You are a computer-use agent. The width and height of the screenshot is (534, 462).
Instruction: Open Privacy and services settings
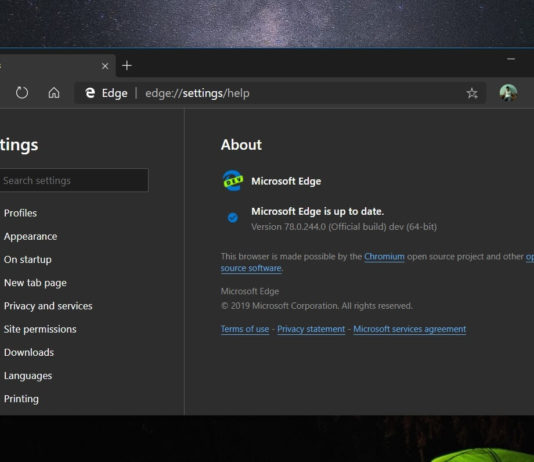[48, 306]
